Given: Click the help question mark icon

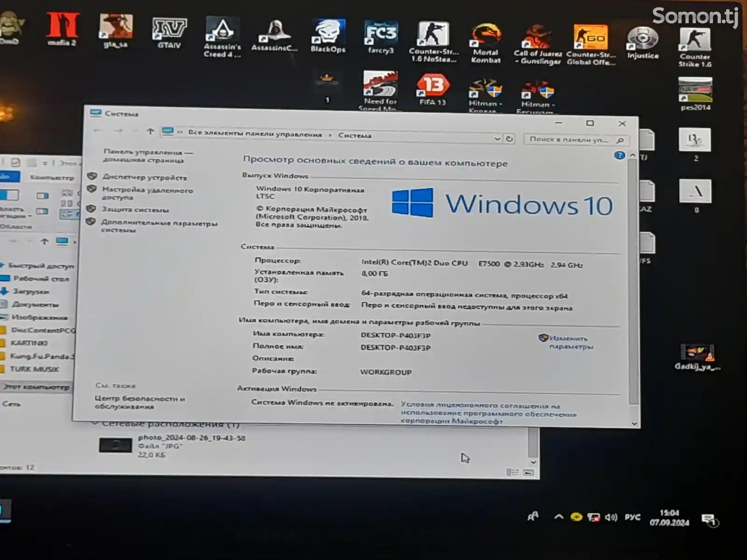Looking at the screenshot, I should pyautogui.click(x=619, y=155).
